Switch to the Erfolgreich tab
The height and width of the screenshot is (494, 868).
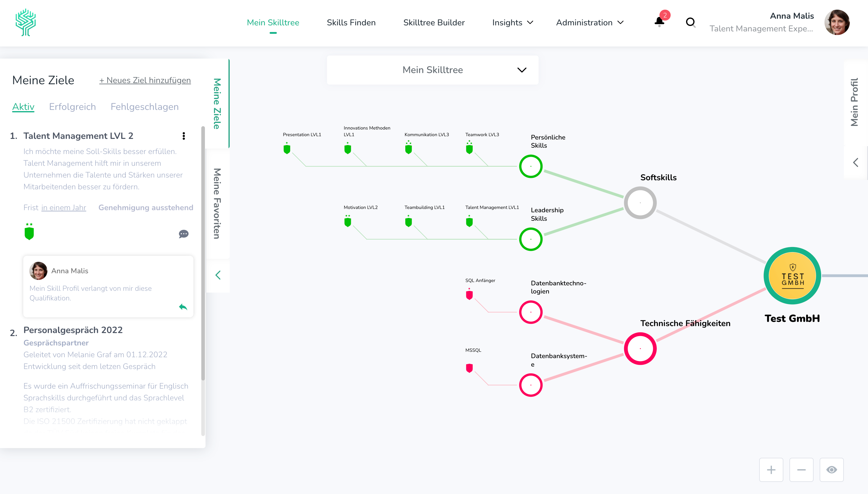72,107
